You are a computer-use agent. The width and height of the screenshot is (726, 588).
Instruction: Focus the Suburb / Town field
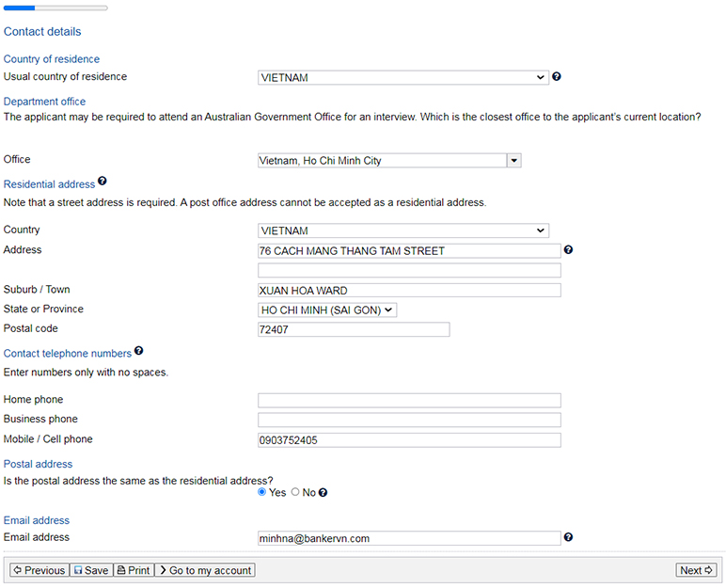pyautogui.click(x=409, y=290)
